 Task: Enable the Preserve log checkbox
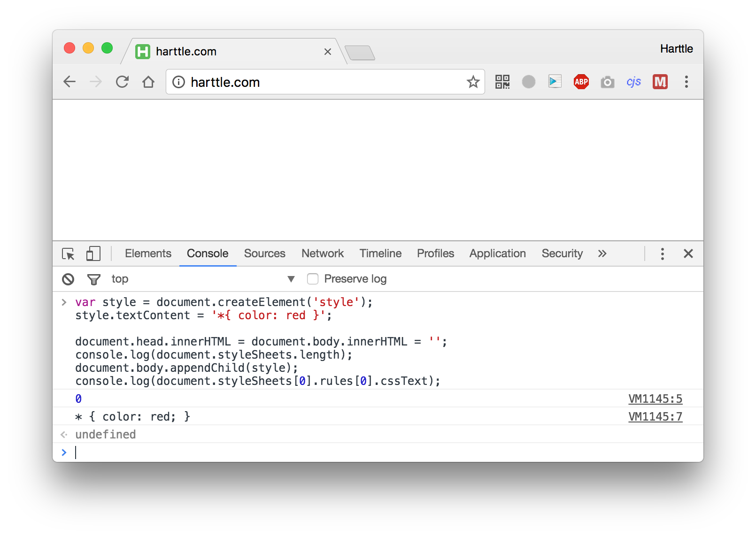[313, 279]
